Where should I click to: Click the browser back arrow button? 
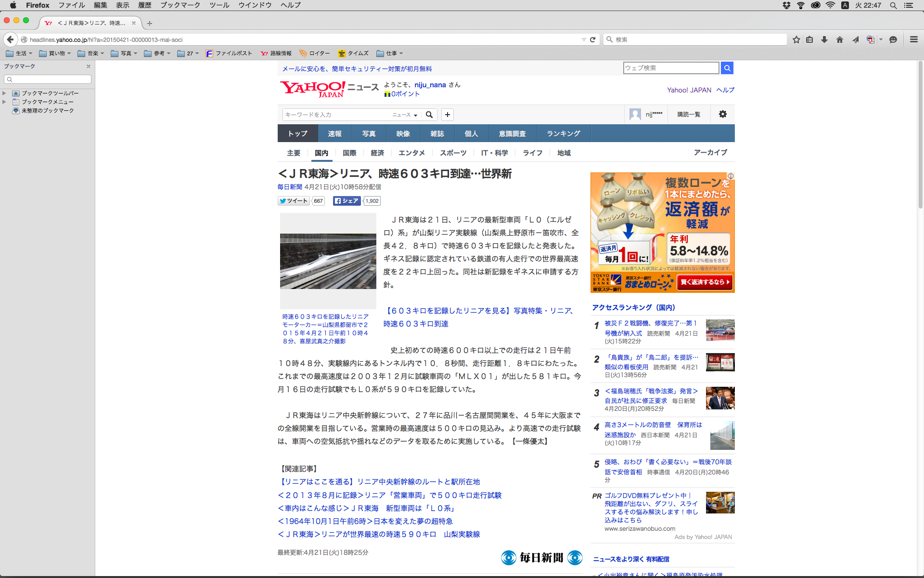click(x=10, y=39)
